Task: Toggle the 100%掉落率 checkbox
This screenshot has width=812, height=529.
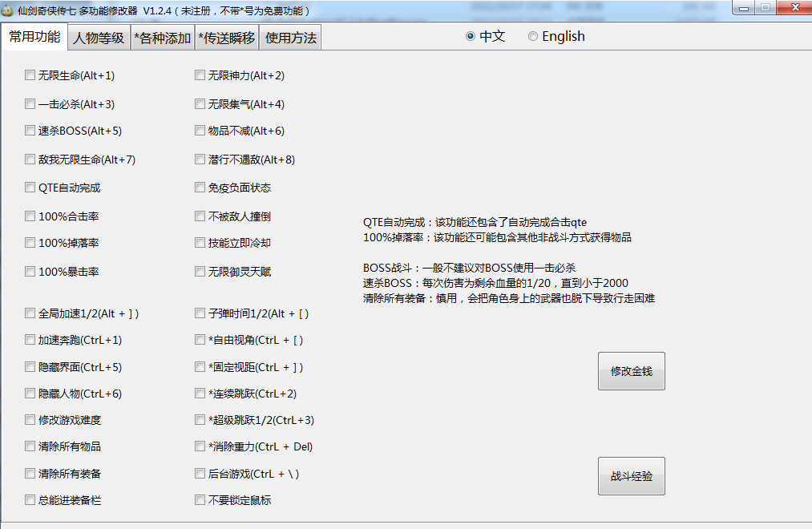Action: (x=30, y=243)
